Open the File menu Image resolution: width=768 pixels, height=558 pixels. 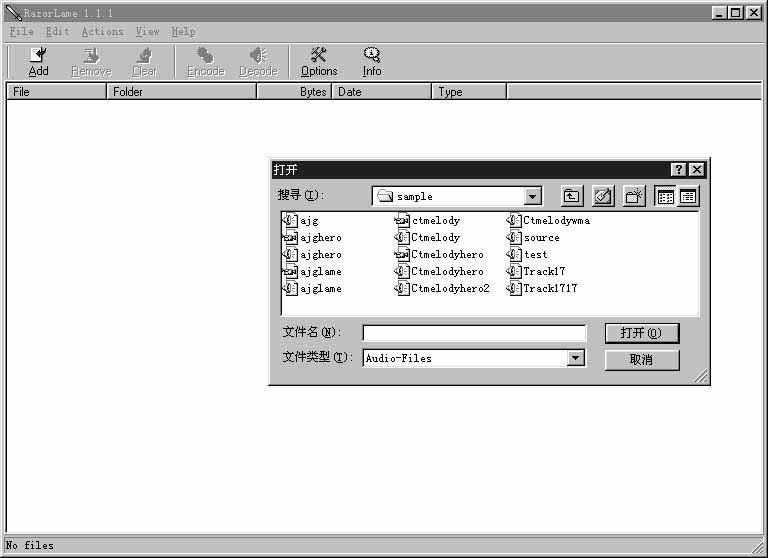[22, 31]
